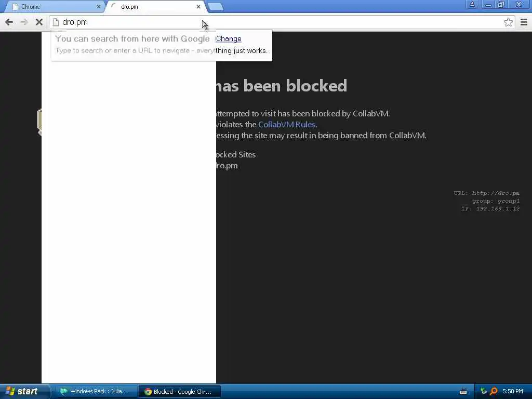Image resolution: width=532 pixels, height=399 pixels.
Task: Open the user profile icon in the title bar
Action: (472, 4)
